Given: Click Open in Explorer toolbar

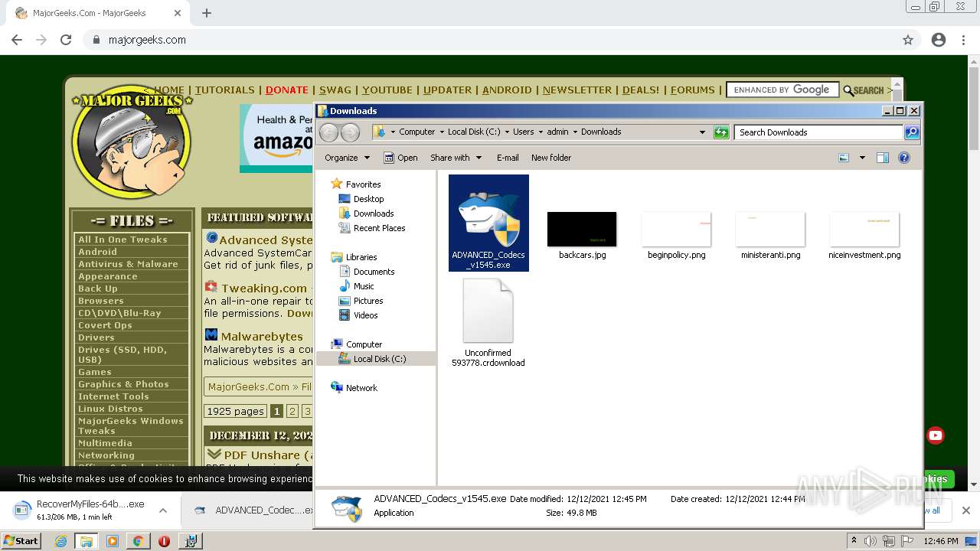Looking at the screenshot, I should click(x=400, y=158).
